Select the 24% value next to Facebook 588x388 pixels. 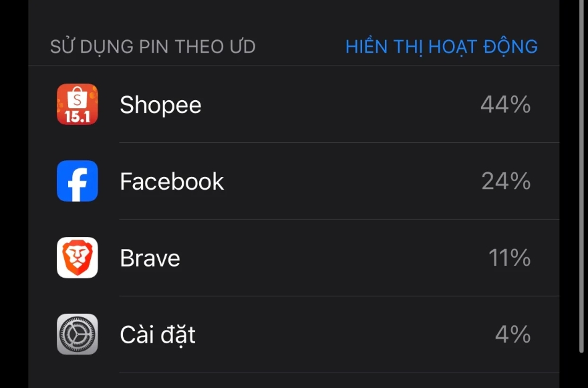click(506, 181)
